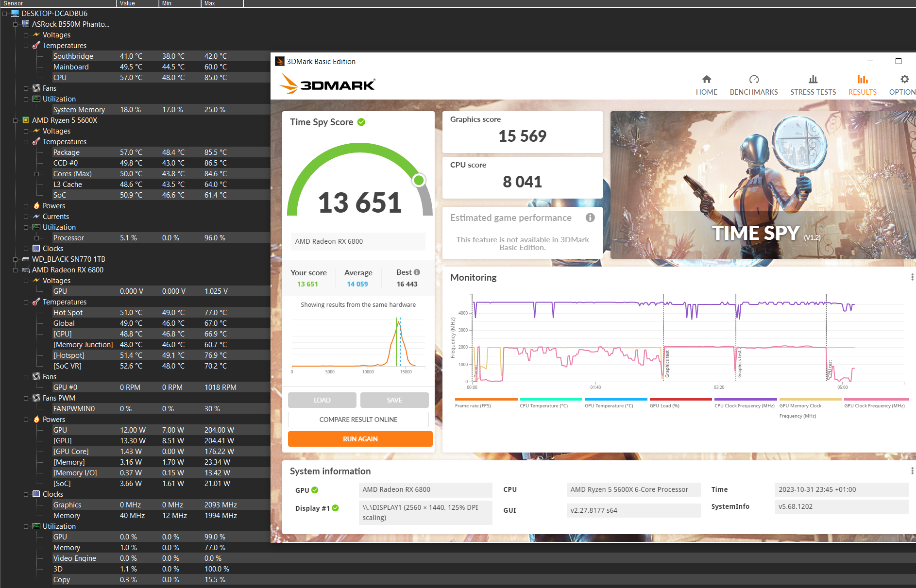This screenshot has height=588, width=916.
Task: Open the OPTIONS tab
Action: tap(902, 85)
